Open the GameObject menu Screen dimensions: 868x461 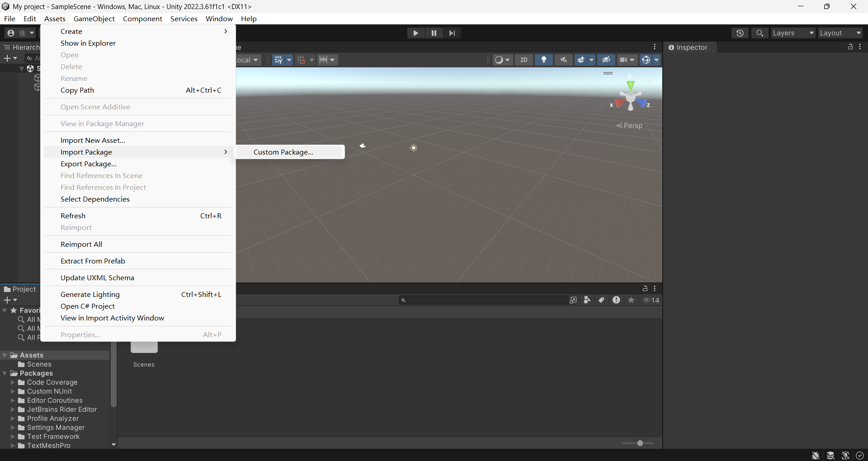(94, 19)
